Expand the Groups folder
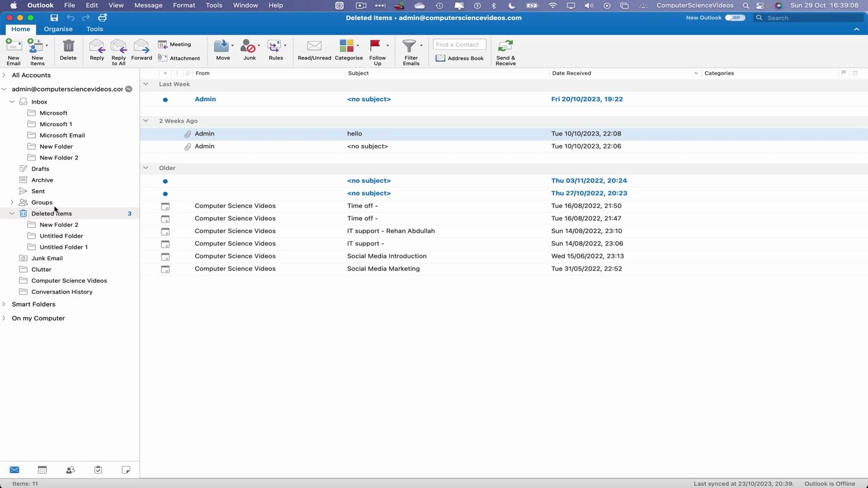The width and height of the screenshot is (868, 488). pos(12,203)
